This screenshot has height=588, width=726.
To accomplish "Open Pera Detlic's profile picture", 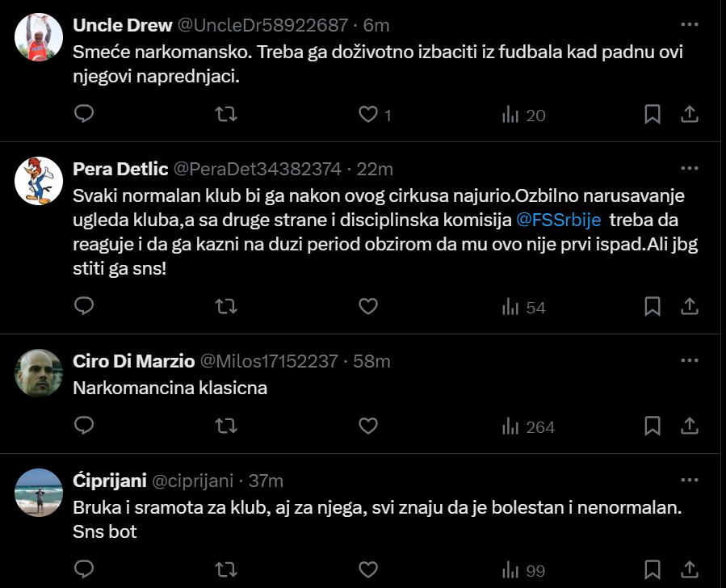I will (x=39, y=181).
